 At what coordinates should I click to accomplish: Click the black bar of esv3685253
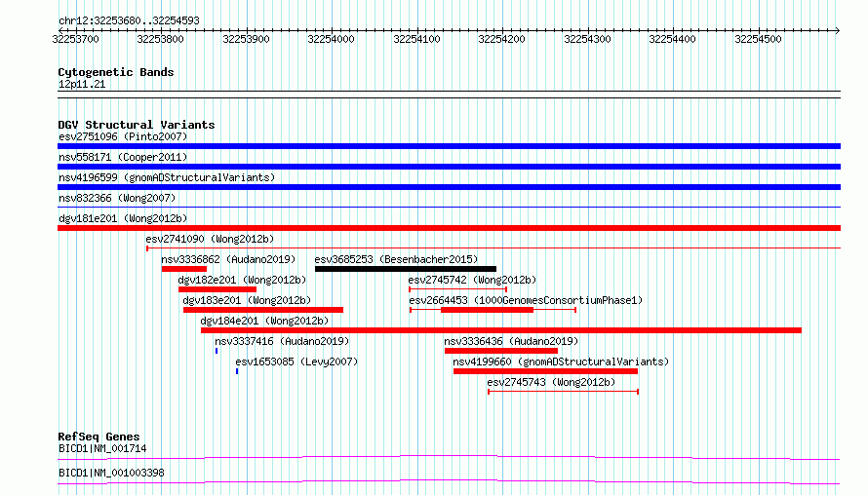406,269
